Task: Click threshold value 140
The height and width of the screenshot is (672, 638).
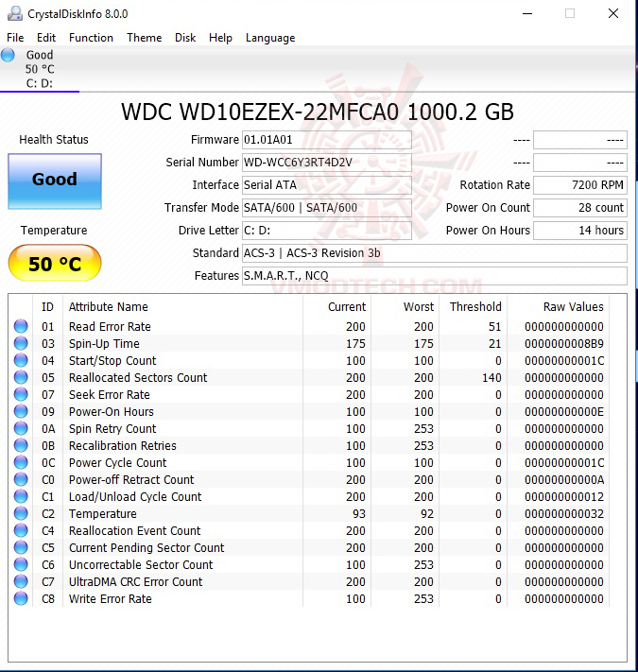Action: click(x=491, y=377)
